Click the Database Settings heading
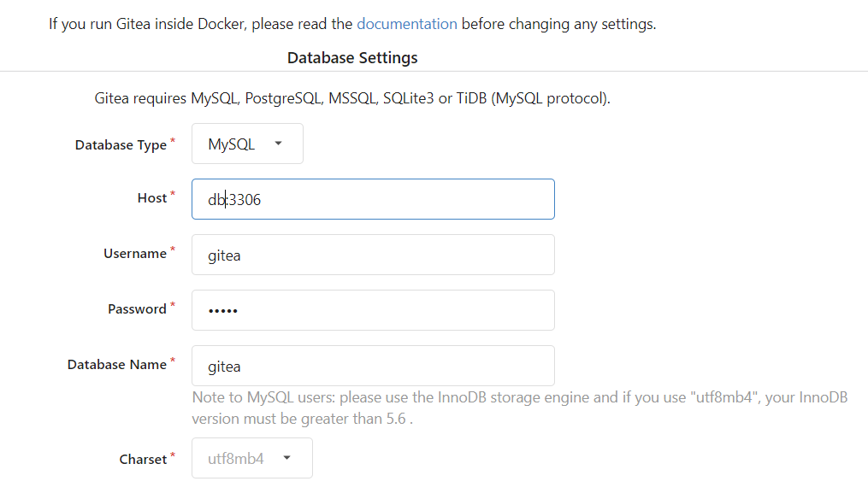 coord(352,58)
